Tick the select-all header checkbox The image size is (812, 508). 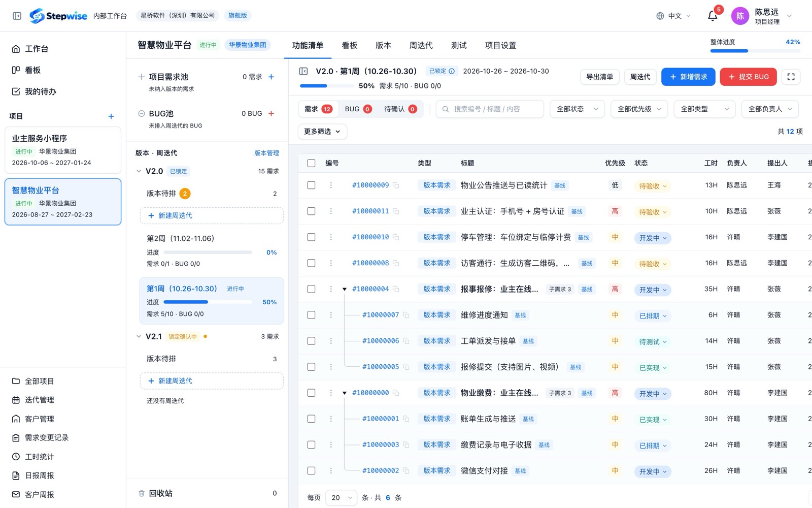pyautogui.click(x=312, y=163)
